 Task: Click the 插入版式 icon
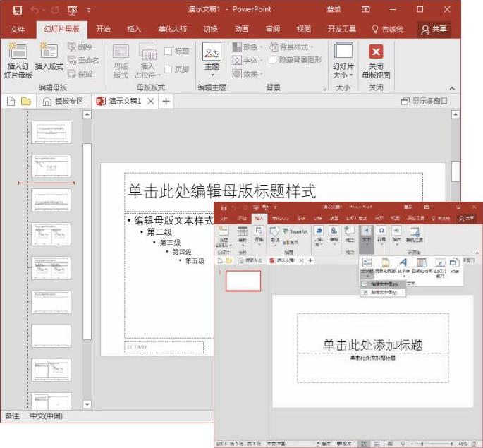coord(49,56)
